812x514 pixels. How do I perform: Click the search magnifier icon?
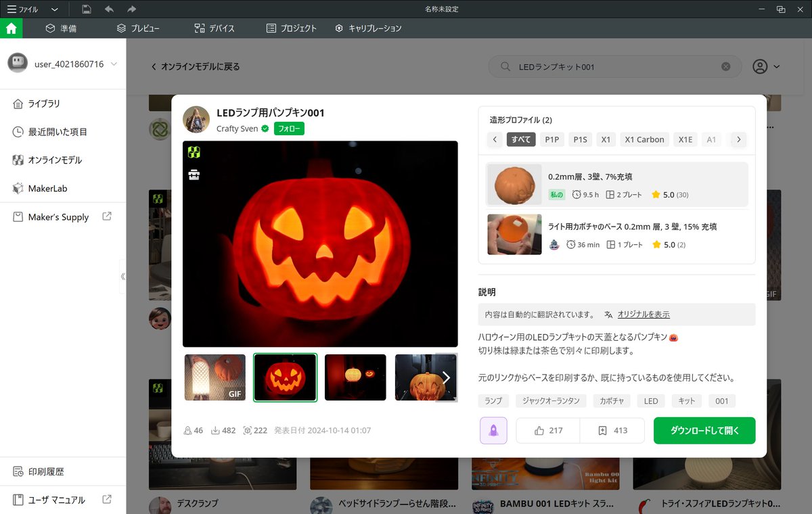click(x=505, y=66)
